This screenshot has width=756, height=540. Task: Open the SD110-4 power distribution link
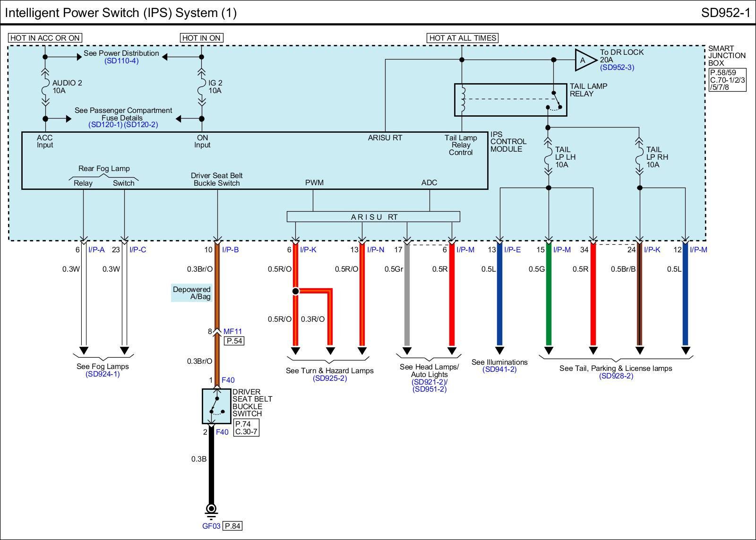pyautogui.click(x=121, y=61)
